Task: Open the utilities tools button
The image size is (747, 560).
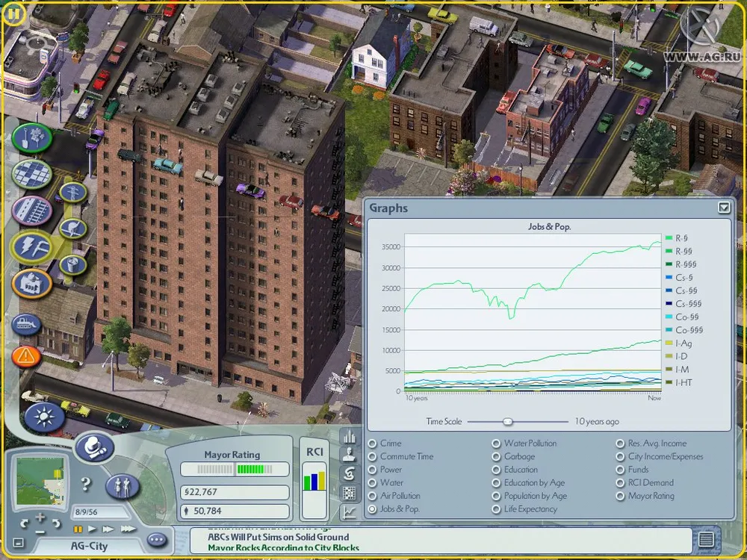Action: [31, 247]
